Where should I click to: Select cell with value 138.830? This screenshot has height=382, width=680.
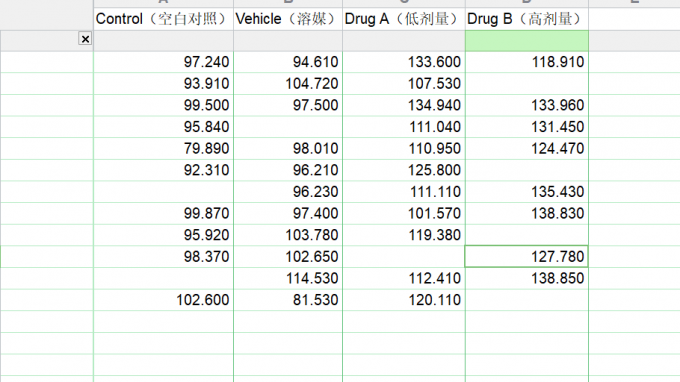(x=527, y=213)
